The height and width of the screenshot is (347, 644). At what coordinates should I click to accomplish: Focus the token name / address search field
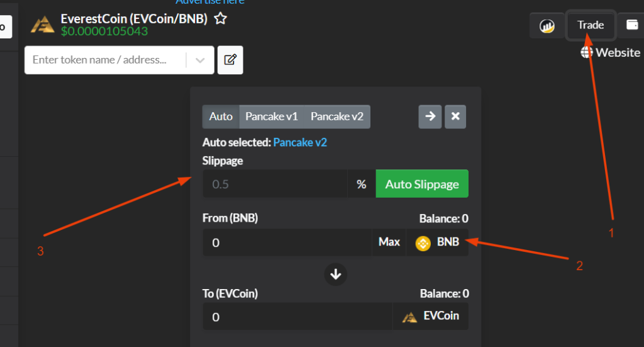click(106, 60)
